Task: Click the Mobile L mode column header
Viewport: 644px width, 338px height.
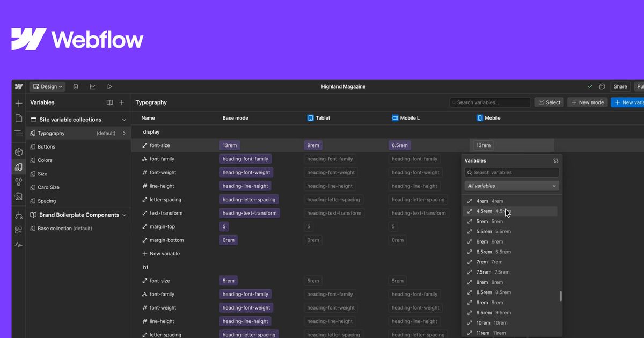Action: coord(406,117)
